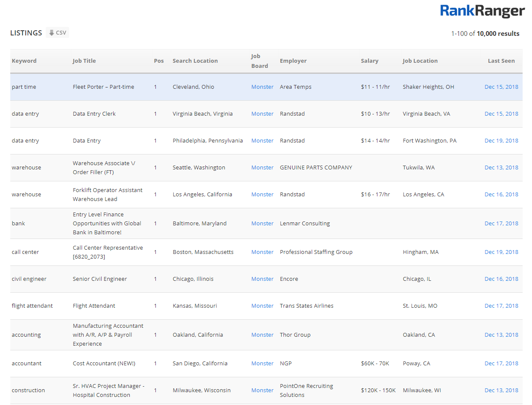Click position number for Seattle warehouse row
Screen dimensions: 532x405
[x=155, y=168]
